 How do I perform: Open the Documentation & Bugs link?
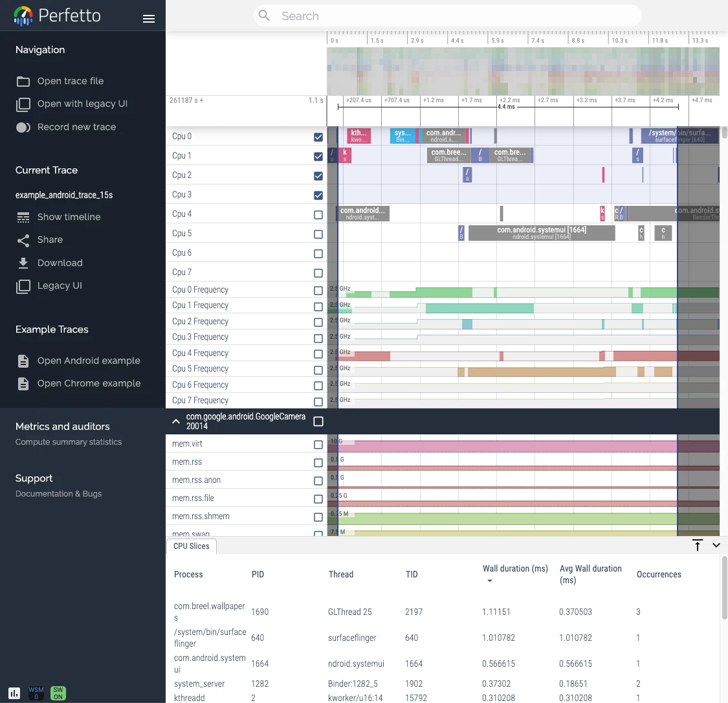58,494
